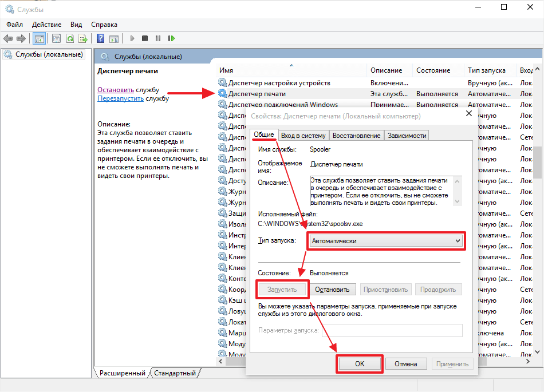
Task: Toggle the action pane toolbar icon
Action: click(x=114, y=38)
